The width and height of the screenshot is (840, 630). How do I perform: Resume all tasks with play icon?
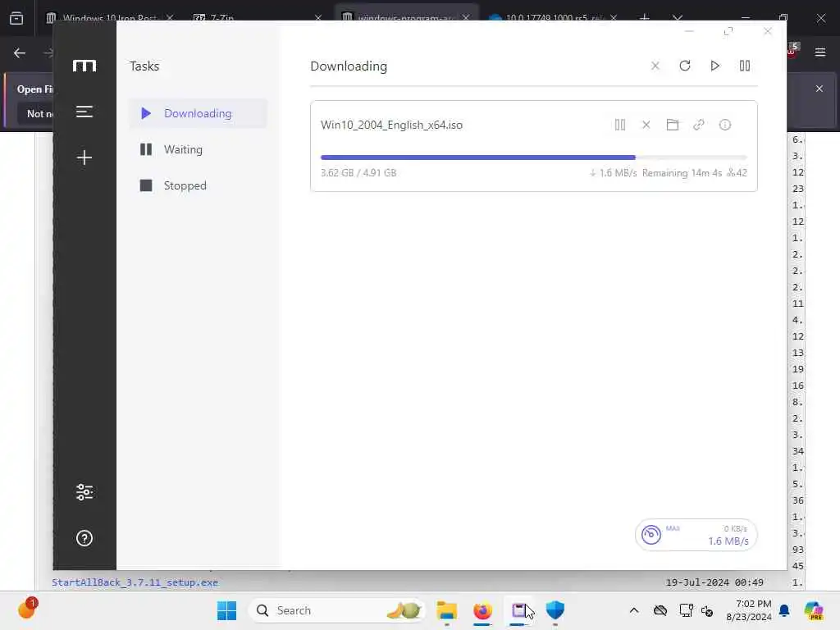[714, 66]
